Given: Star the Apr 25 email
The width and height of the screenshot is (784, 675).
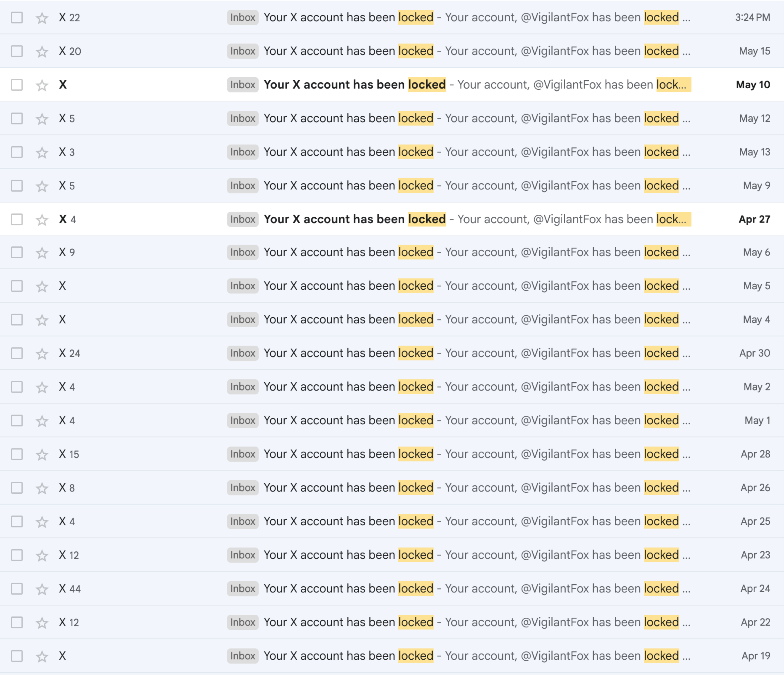Looking at the screenshot, I should [x=42, y=522].
